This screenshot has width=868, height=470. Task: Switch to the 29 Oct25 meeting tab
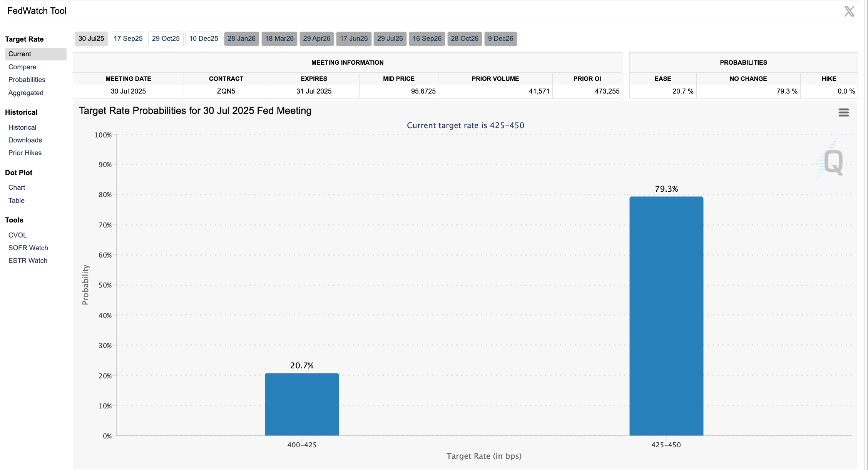166,38
